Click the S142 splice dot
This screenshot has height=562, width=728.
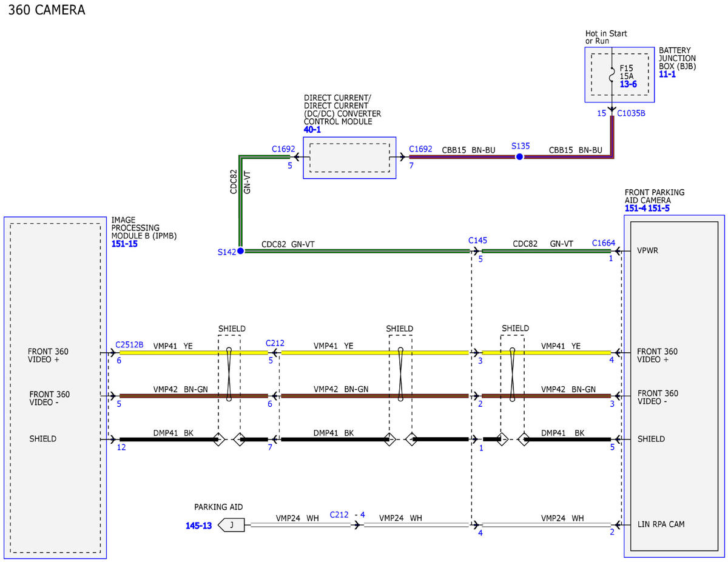tap(240, 250)
